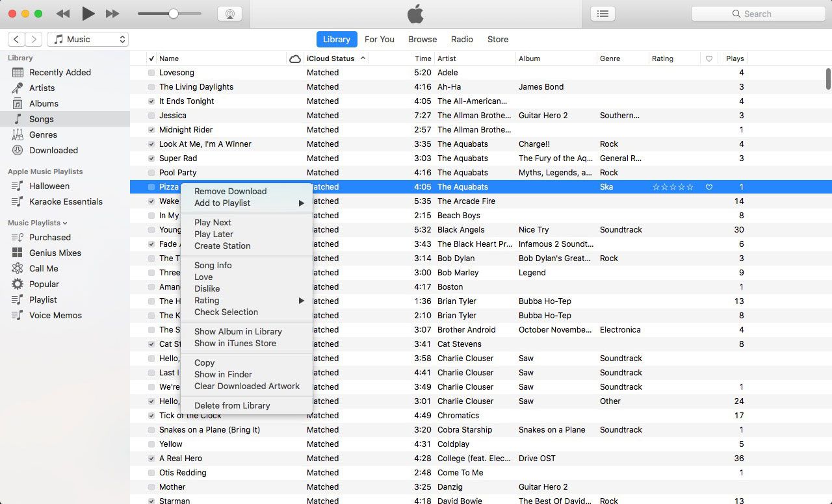Image resolution: width=832 pixels, height=504 pixels.
Task: Open the Genres library view
Action: click(x=43, y=135)
